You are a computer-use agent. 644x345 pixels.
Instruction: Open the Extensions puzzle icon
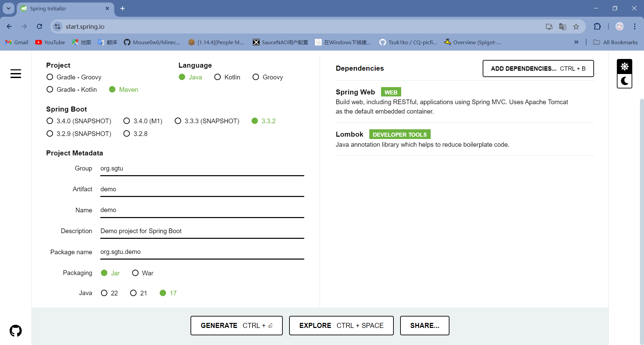tap(597, 26)
